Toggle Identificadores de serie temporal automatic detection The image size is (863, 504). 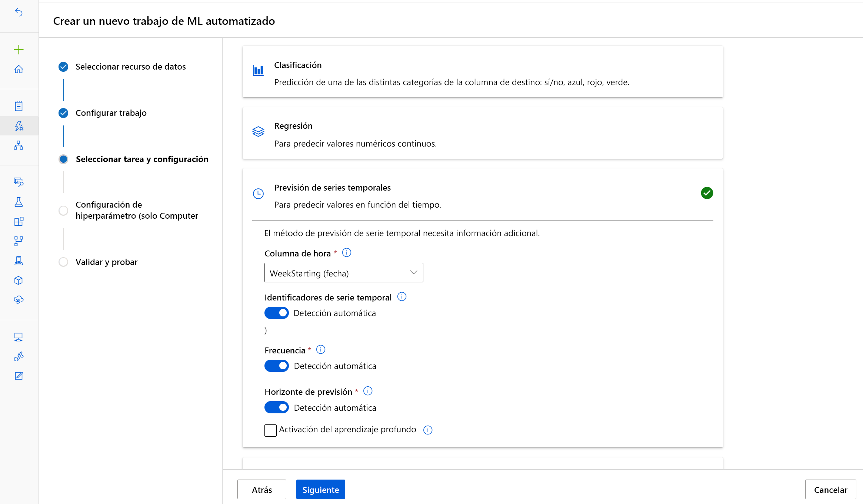(x=277, y=313)
